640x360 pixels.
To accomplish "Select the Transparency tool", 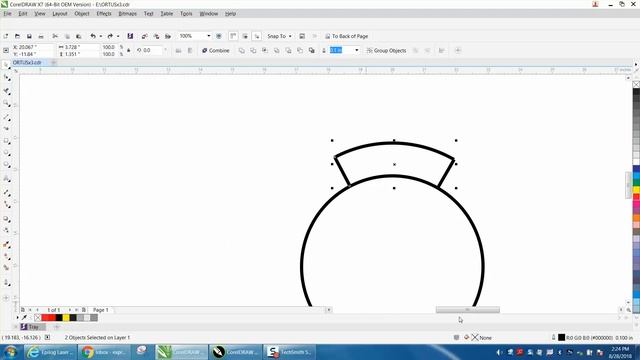I will click(x=7, y=231).
